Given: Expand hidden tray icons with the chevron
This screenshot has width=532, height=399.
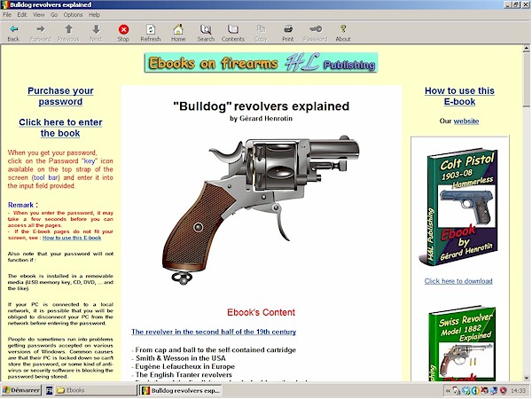Looking at the screenshot, I should pyautogui.click(x=448, y=390).
